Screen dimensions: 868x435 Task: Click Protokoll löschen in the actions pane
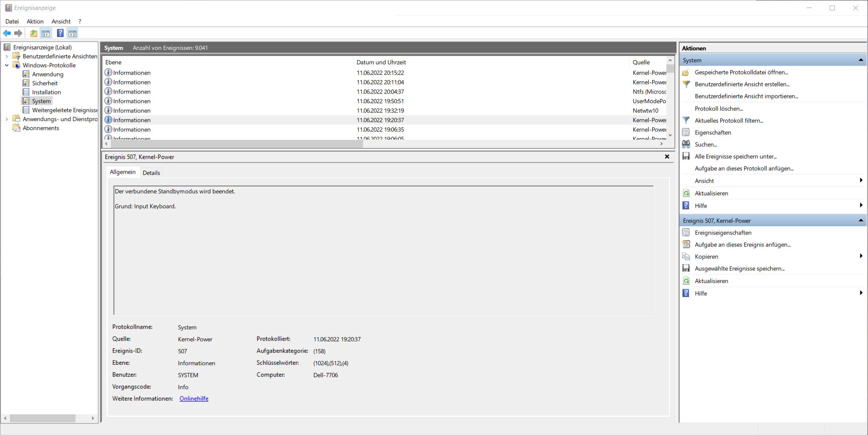click(x=718, y=108)
